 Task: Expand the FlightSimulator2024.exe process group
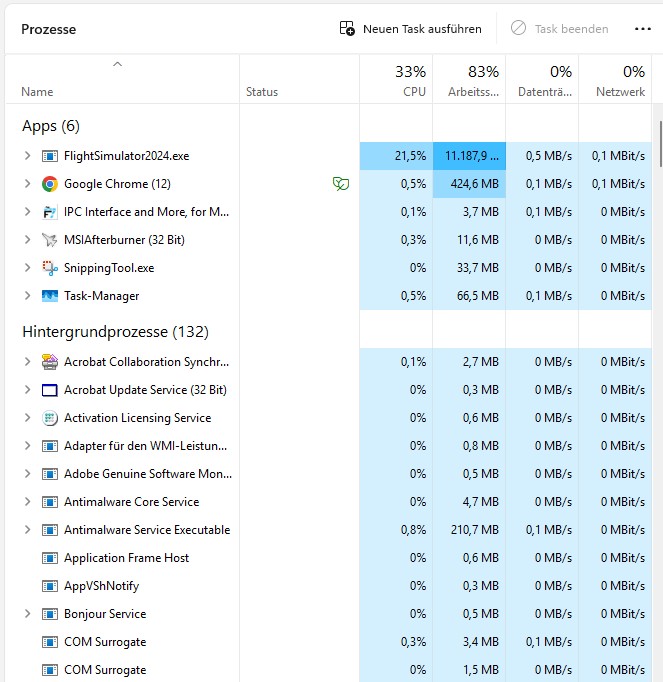[x=27, y=156]
